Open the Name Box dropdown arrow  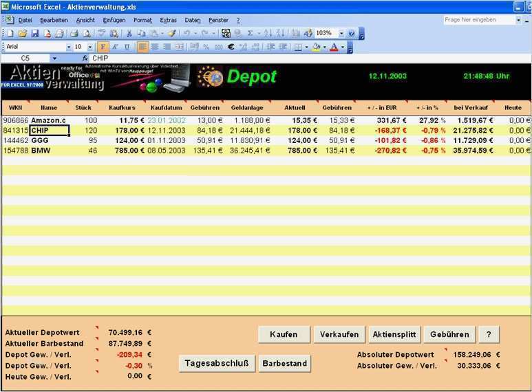pyautogui.click(x=54, y=58)
